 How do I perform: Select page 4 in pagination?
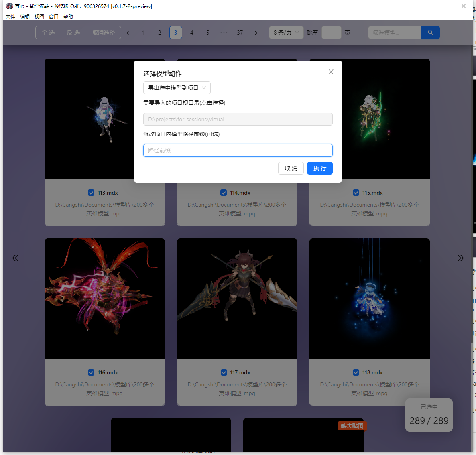(191, 32)
